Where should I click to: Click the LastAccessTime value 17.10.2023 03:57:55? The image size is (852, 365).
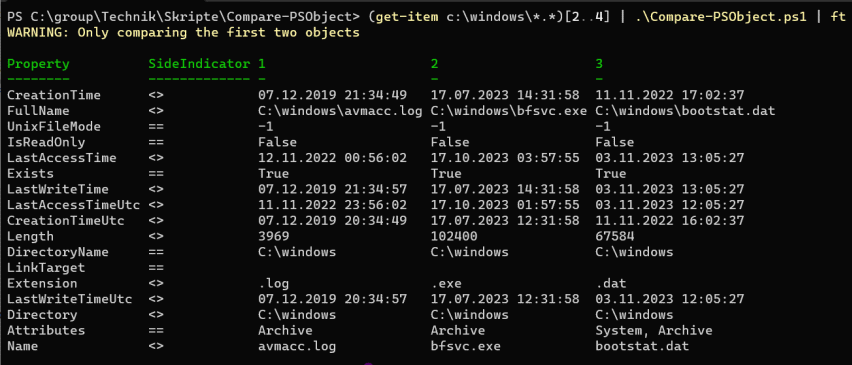[505, 158]
